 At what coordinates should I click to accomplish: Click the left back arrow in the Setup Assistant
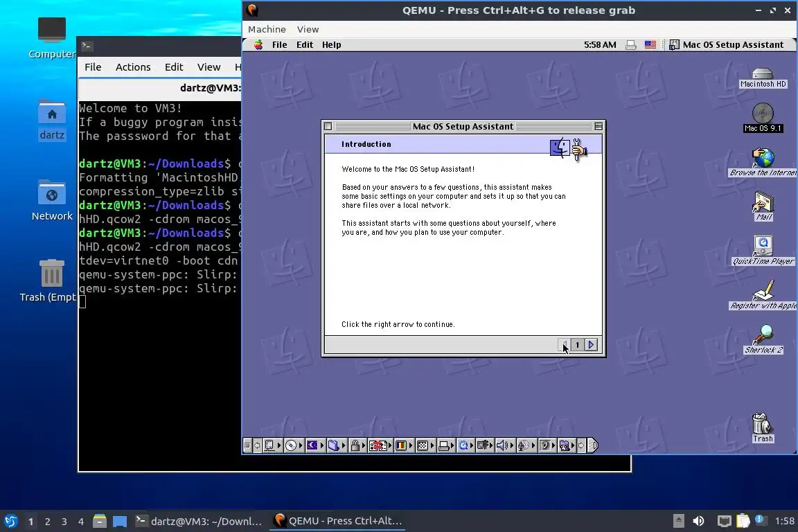pos(564,345)
